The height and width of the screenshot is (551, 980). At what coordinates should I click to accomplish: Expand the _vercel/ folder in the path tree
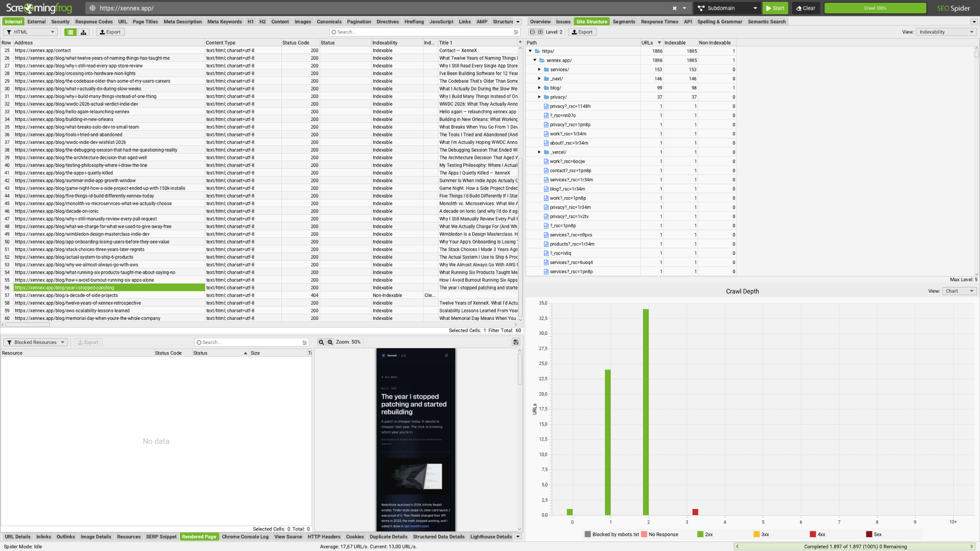pyautogui.click(x=539, y=152)
